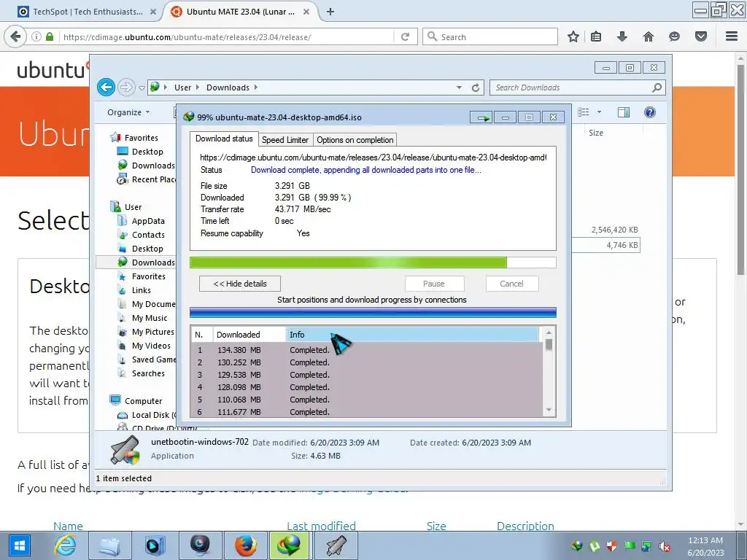Click the Windows Start button
The image size is (747, 560).
(x=19, y=545)
